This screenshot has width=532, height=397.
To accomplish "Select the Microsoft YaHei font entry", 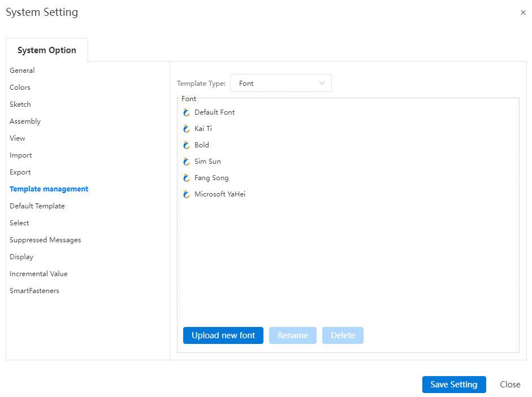I will coord(220,194).
